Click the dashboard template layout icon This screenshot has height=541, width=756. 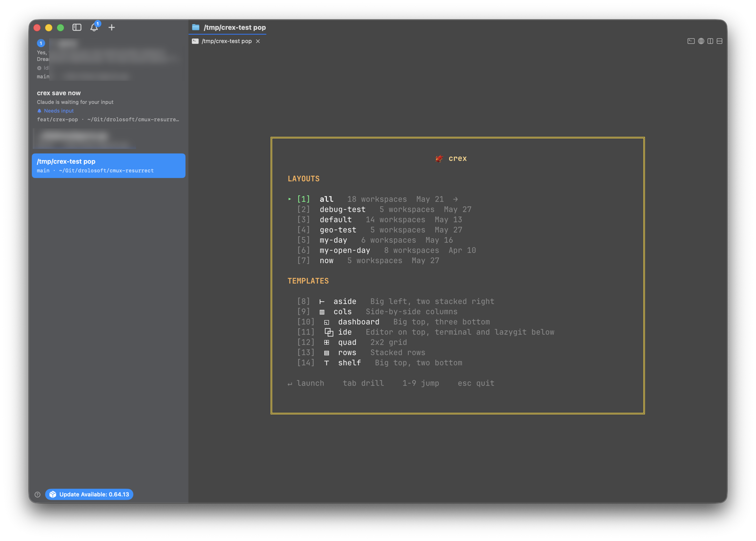326,322
